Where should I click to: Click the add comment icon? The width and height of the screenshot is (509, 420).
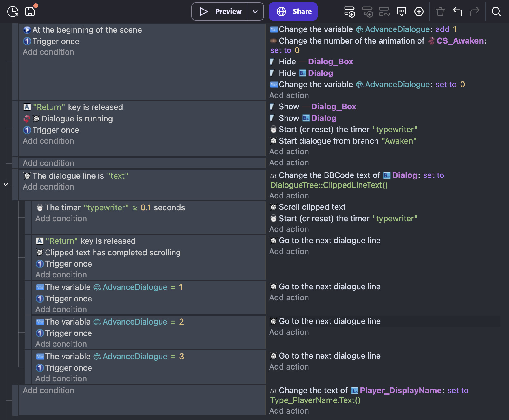401,12
